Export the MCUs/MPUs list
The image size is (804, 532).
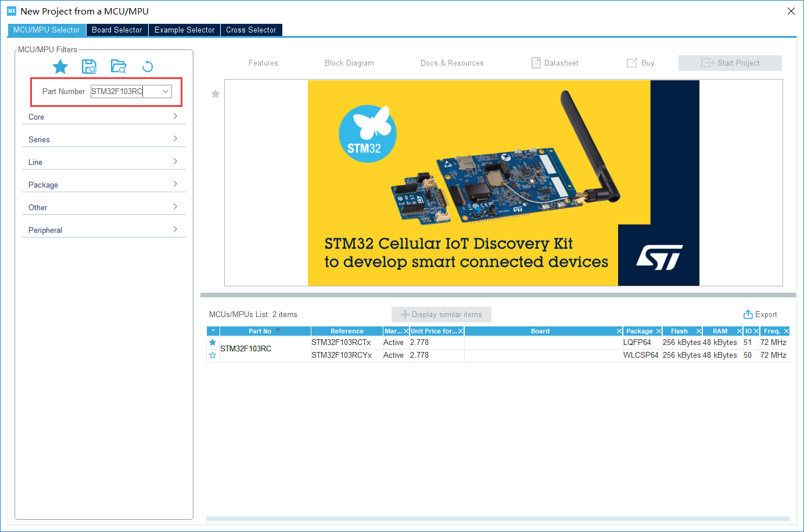(x=760, y=314)
